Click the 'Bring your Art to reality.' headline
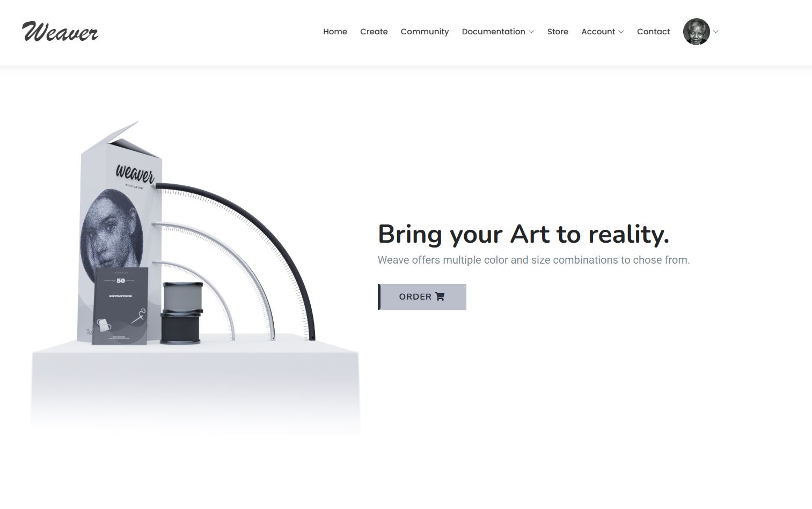Screen dimensions: 812x509 (x=523, y=234)
